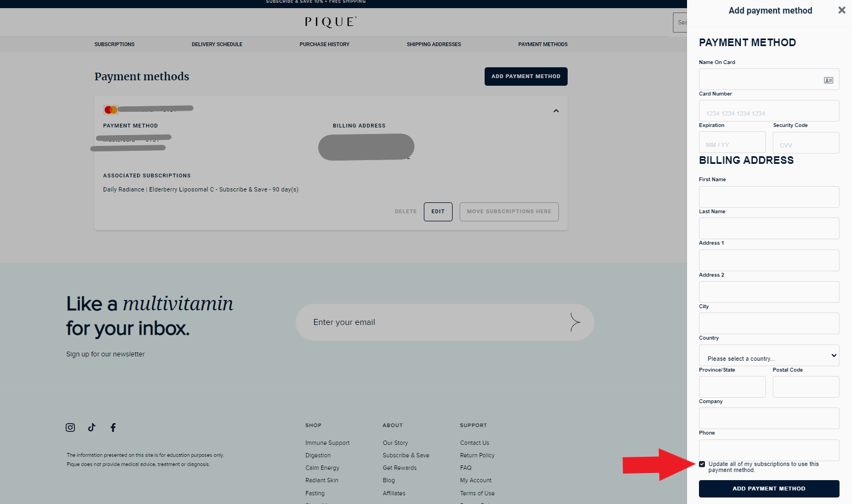Click Move Subscriptions Here button
Image resolution: width=852 pixels, height=504 pixels.
coord(509,212)
